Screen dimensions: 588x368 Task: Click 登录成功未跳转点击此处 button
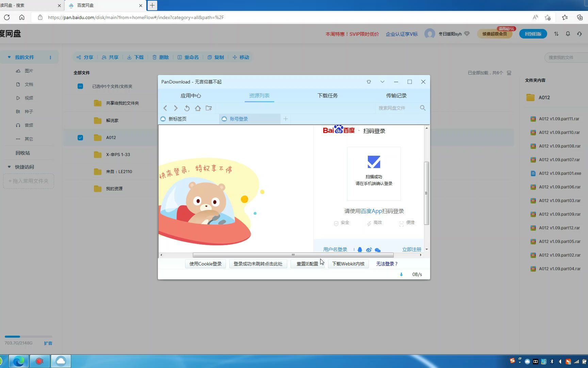click(x=258, y=264)
